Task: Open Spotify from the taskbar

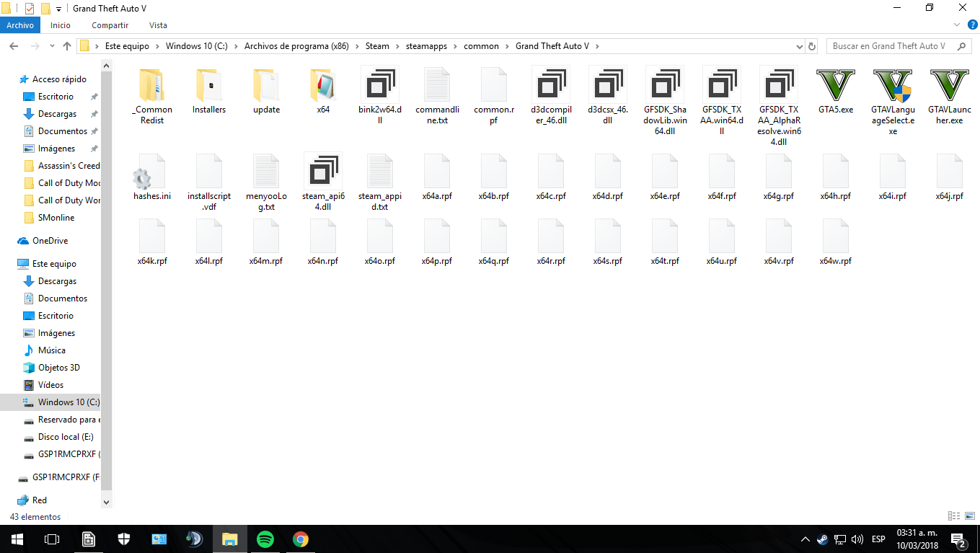Action: pos(265,539)
